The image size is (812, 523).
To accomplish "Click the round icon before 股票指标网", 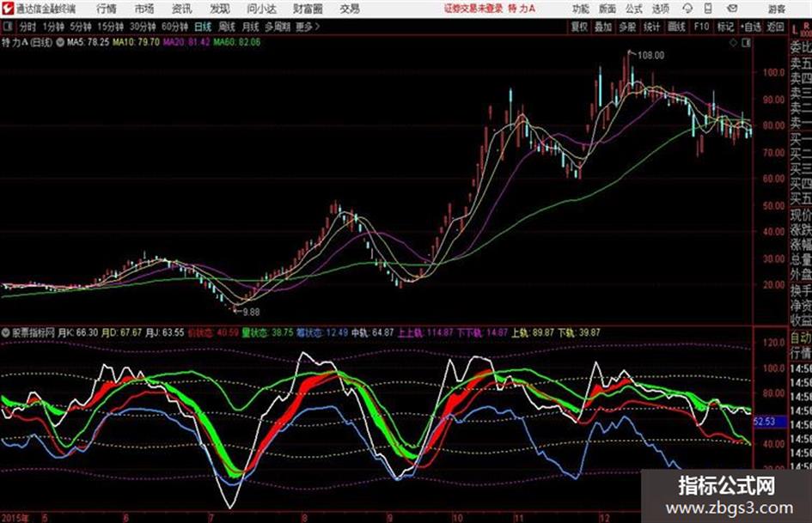I will (6, 332).
